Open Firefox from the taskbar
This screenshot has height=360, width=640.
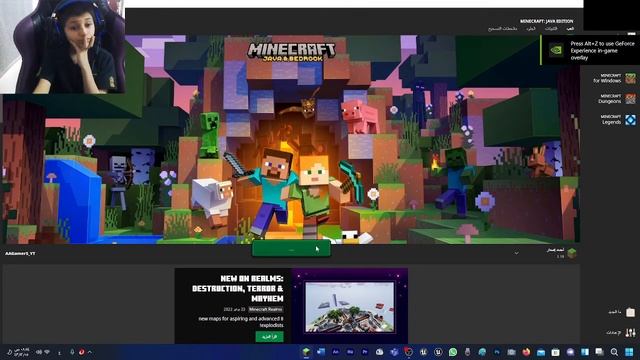(526, 352)
